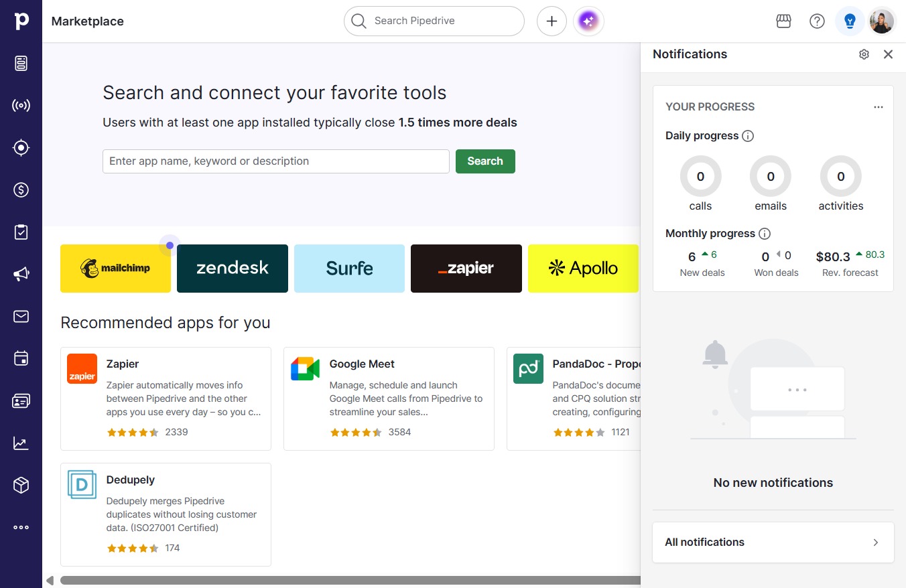The height and width of the screenshot is (588, 906).
Task: Open the Contacts card sidebar icon
Action: [21, 401]
